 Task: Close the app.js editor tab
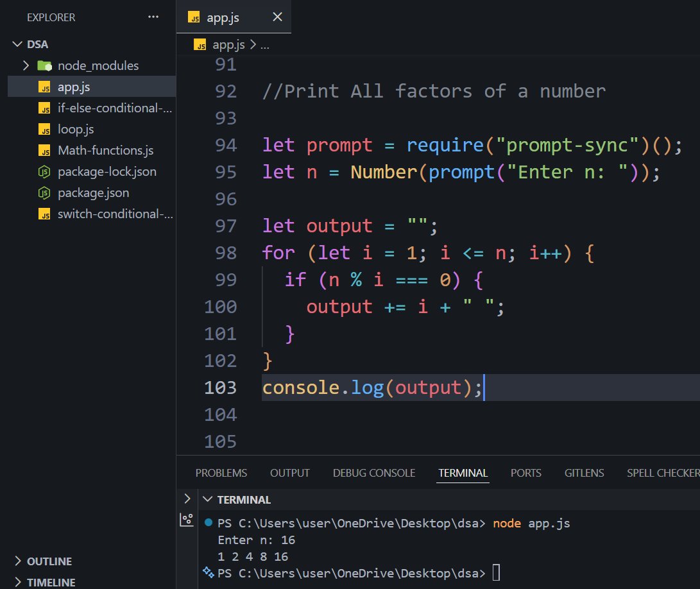coord(277,17)
